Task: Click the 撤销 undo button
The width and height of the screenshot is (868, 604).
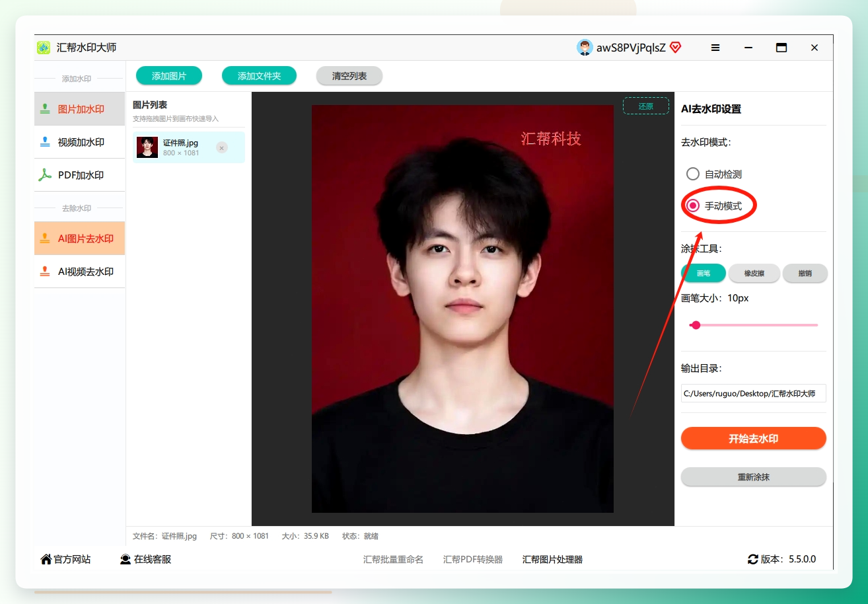Action: (x=805, y=273)
